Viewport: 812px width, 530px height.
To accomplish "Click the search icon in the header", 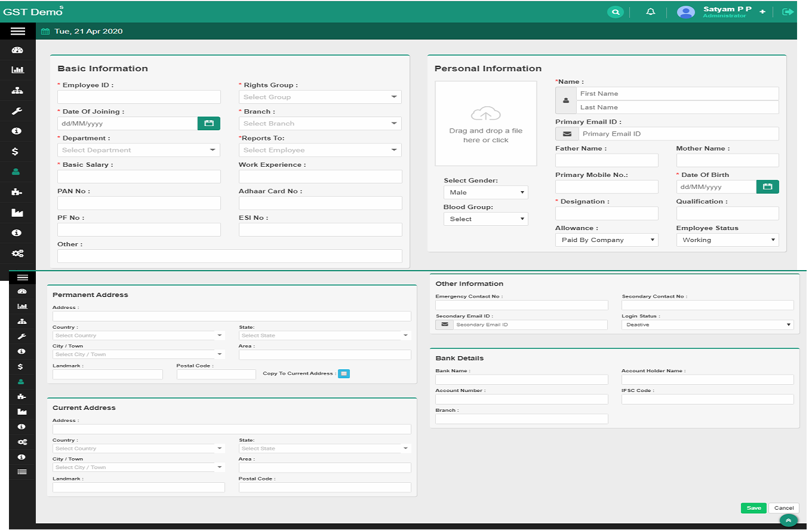I will tap(615, 12).
